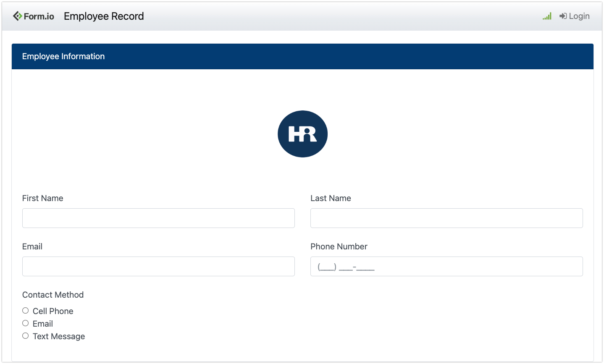Click the First Name field label
Viewport: 604px width, 364px height.
(43, 198)
